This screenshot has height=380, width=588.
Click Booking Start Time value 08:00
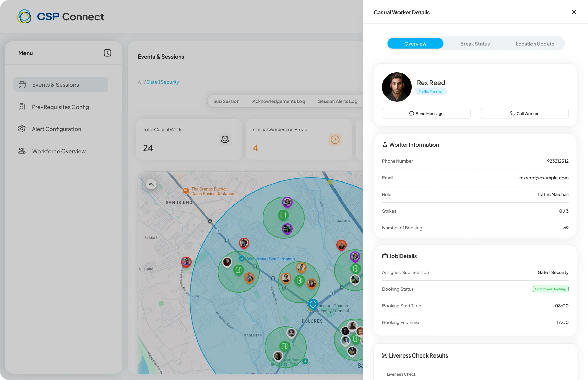point(561,306)
